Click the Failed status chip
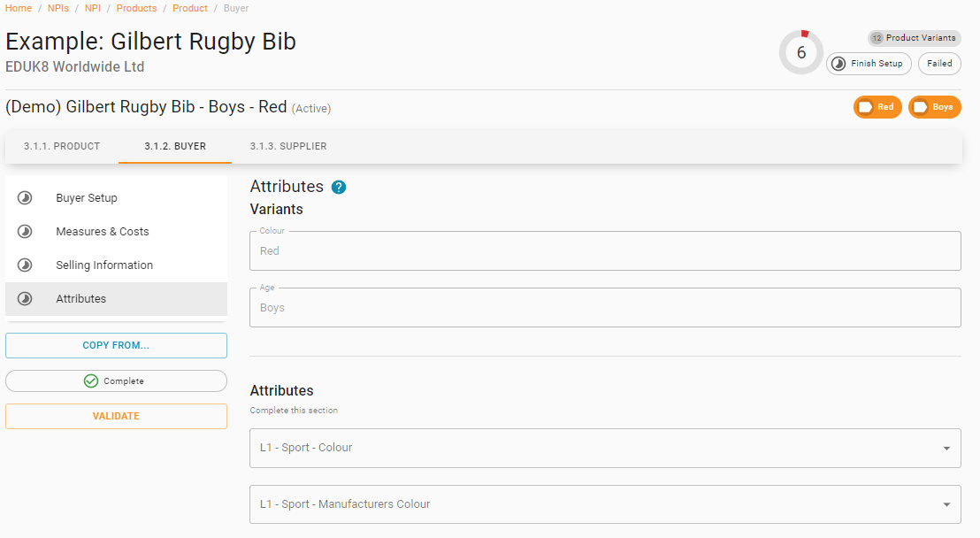 pyautogui.click(x=939, y=64)
